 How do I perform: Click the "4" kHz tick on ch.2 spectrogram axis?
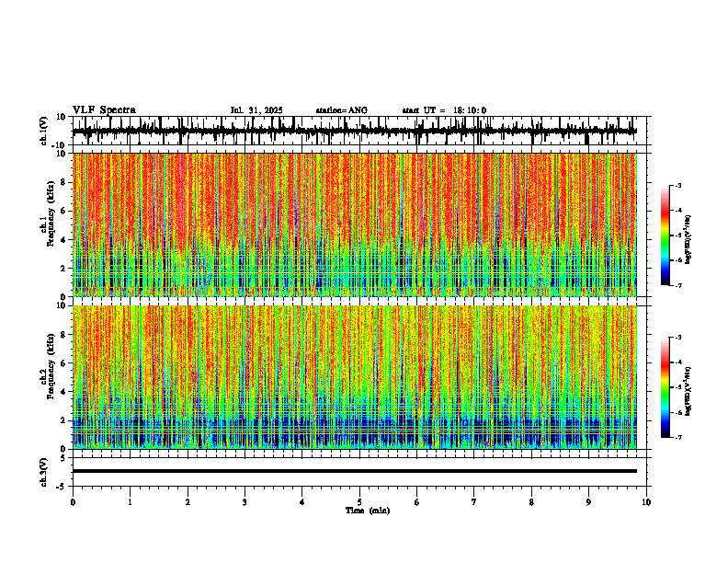point(63,392)
